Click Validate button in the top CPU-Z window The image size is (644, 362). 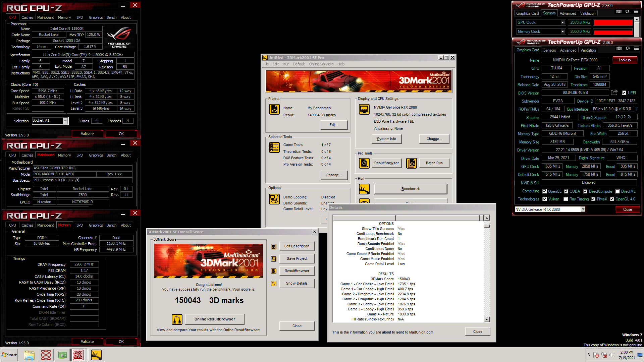87,134
